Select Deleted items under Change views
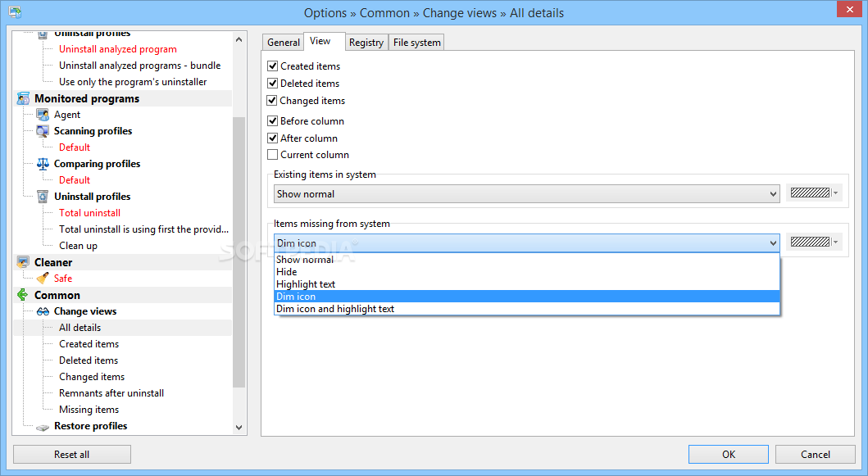The width and height of the screenshot is (868, 476). [89, 360]
